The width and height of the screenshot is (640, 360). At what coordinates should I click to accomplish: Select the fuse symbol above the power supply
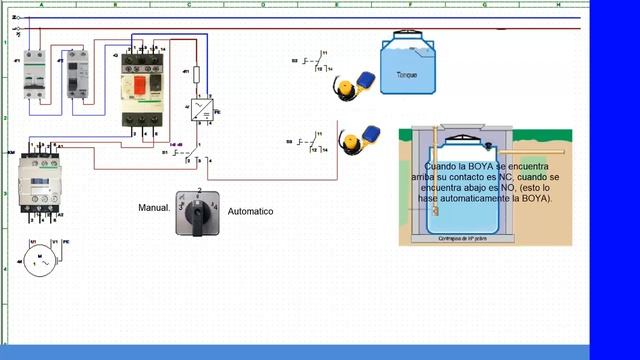pyautogui.click(x=196, y=75)
